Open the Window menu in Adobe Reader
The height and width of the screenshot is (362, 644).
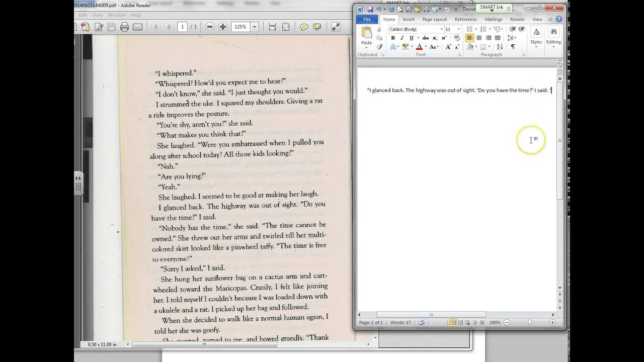(x=116, y=15)
